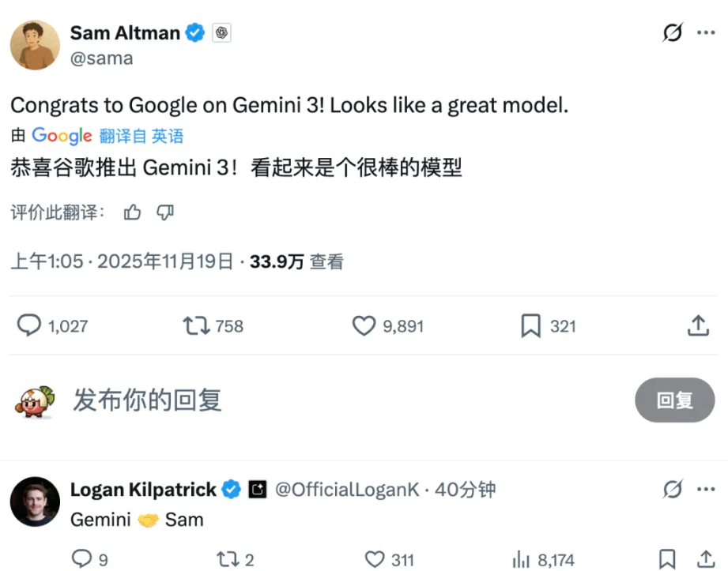Open replies via the comment icon showing 1,027
Viewport: 728px width, 571px height.
click(x=29, y=325)
